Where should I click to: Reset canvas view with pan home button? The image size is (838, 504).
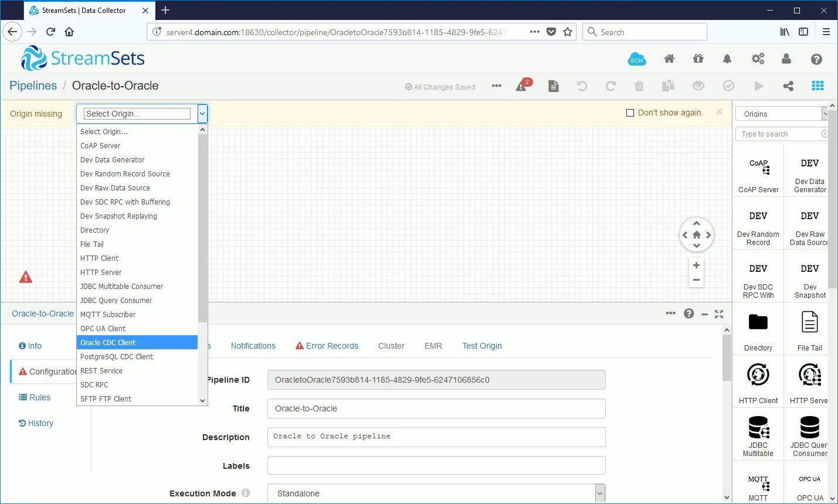[x=697, y=234]
